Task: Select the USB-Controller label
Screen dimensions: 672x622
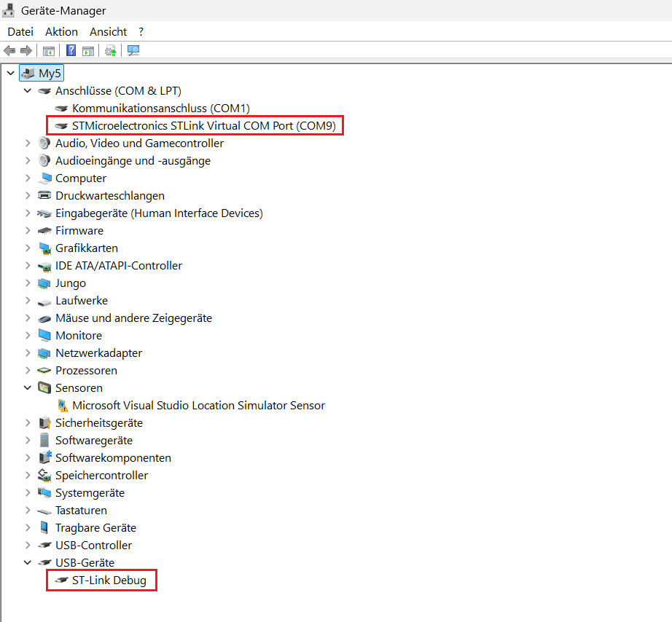Action: (x=93, y=545)
